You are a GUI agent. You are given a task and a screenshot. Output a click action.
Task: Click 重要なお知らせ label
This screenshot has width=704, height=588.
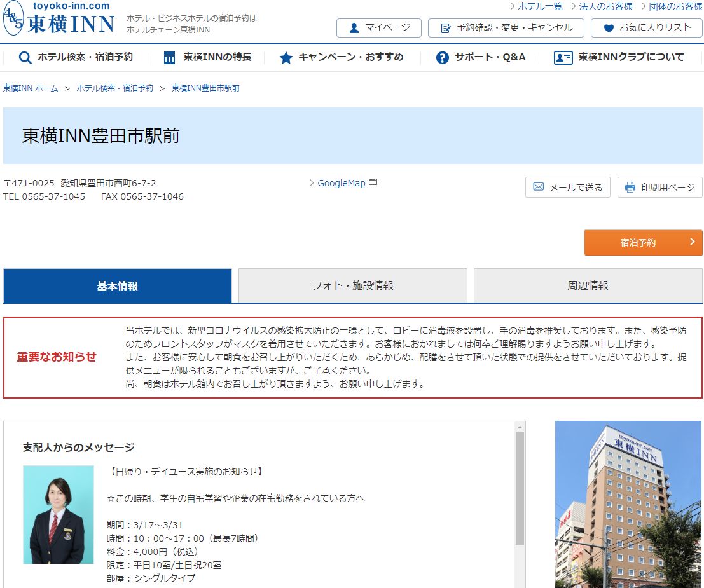pos(57,357)
